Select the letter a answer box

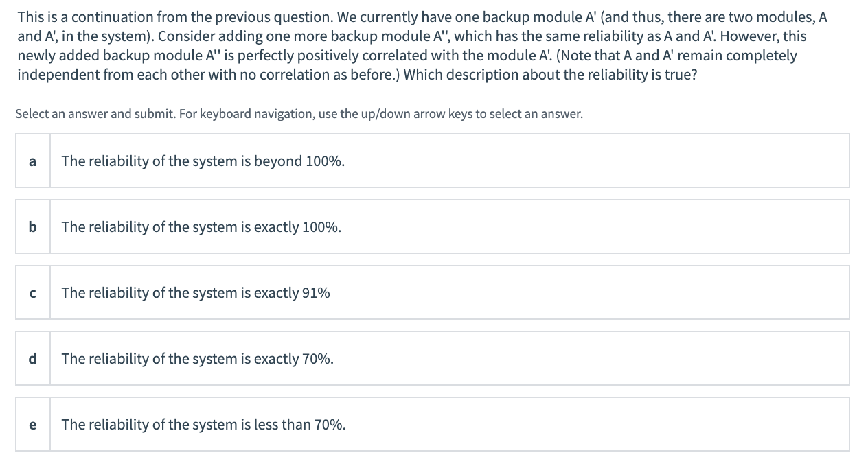coord(33,161)
